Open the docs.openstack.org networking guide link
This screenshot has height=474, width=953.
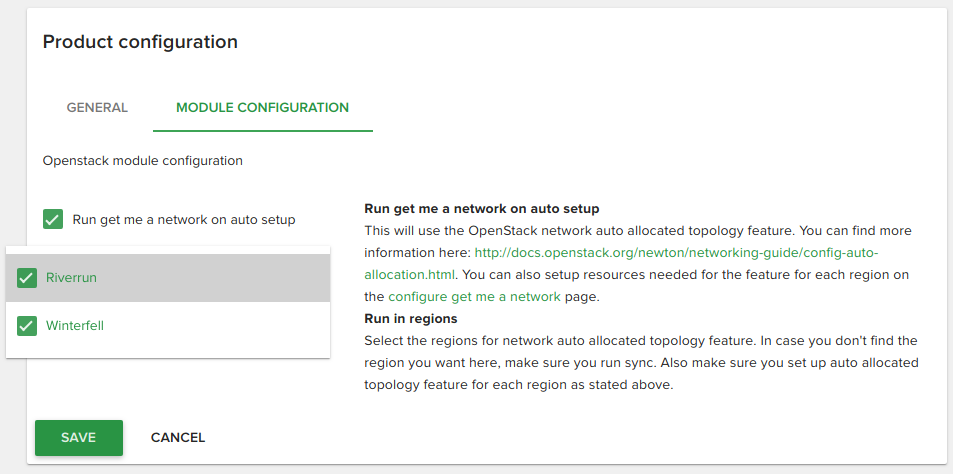(x=621, y=264)
